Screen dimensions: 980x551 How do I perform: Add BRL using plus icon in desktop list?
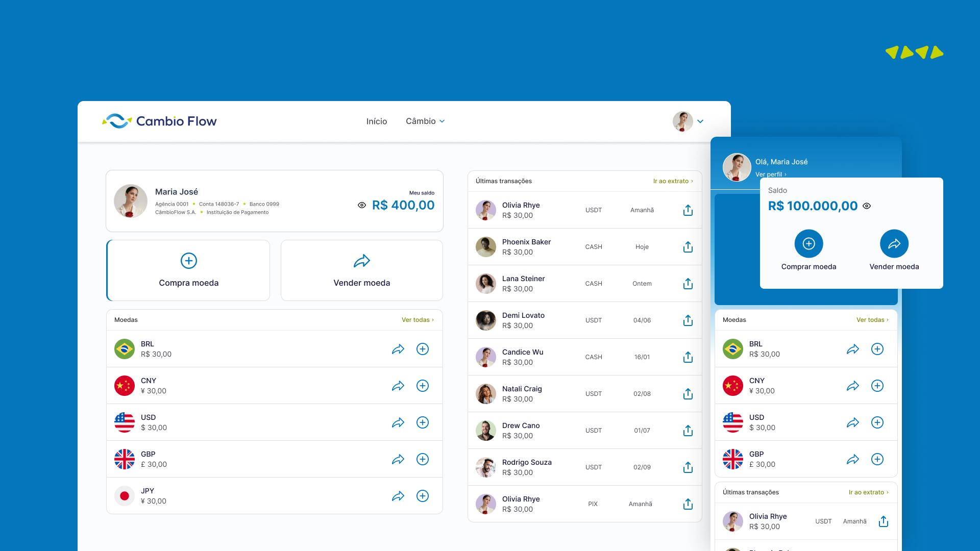(423, 349)
